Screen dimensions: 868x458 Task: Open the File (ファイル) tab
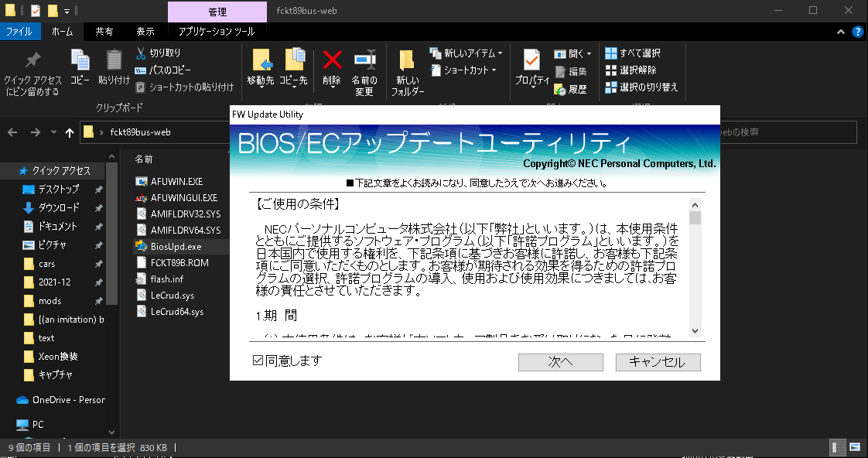pyautogui.click(x=19, y=32)
